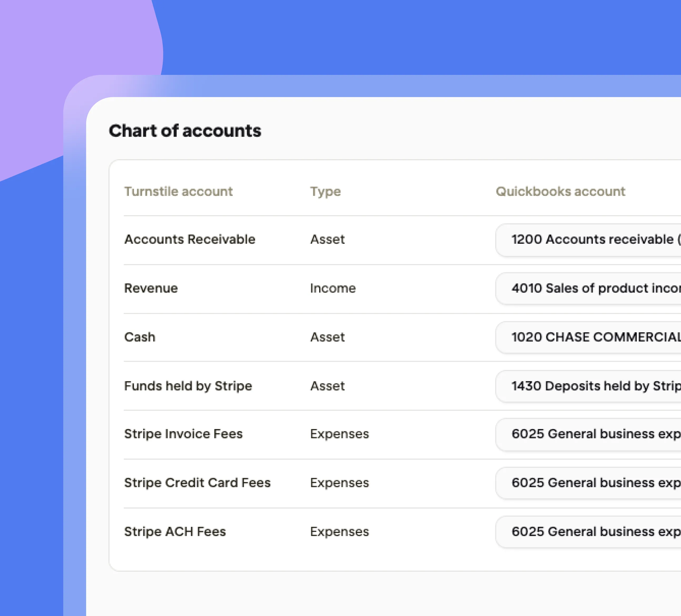This screenshot has width=681, height=616.
Task: Open the Quickbooks account dropdown for Funds held by Stripe
Action: click(591, 386)
